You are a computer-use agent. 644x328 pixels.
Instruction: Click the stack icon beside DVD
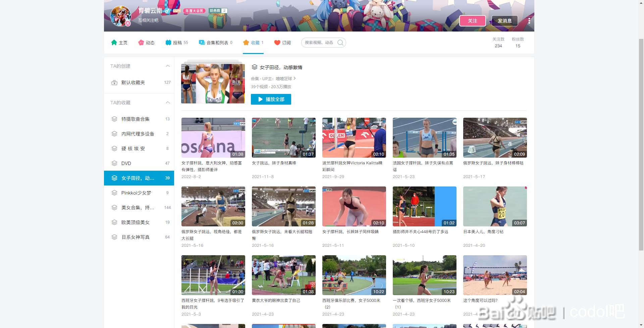click(x=114, y=163)
